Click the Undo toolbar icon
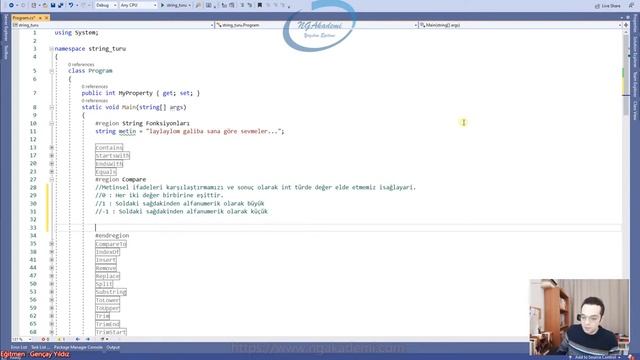This screenshot has height=360, width=640. pyautogui.click(x=71, y=5)
